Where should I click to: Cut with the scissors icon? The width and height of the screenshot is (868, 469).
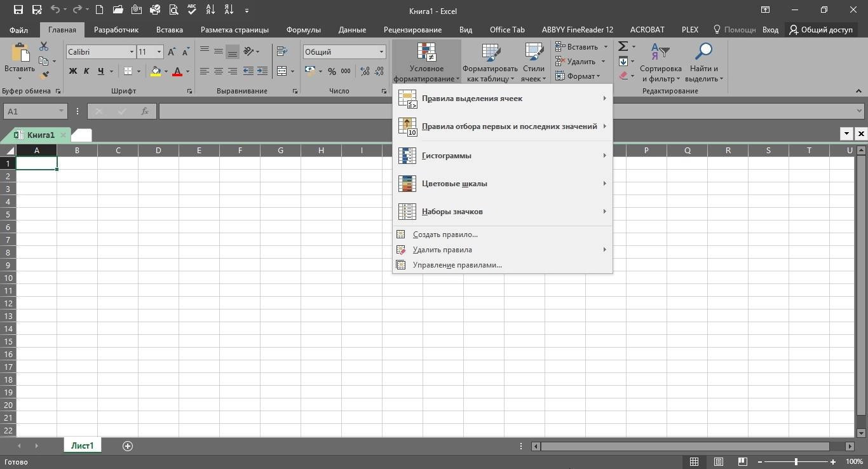[x=44, y=46]
